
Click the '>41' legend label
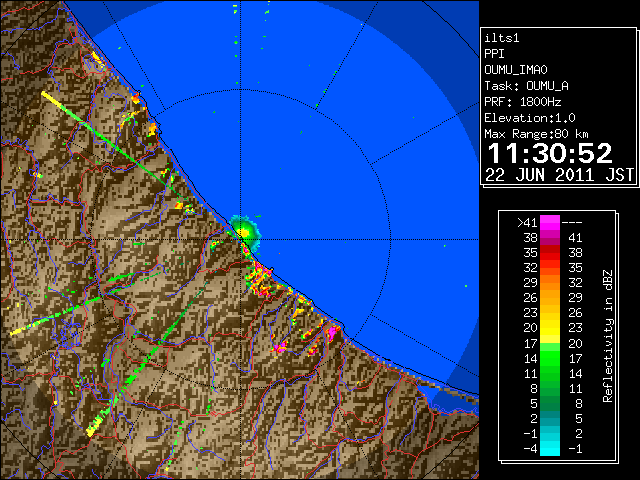527,222
